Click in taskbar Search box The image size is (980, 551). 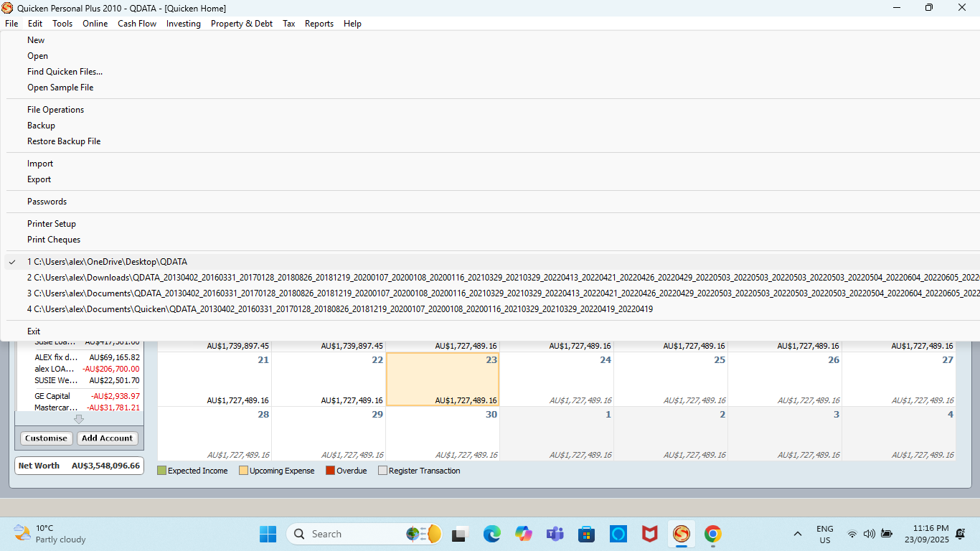(363, 534)
